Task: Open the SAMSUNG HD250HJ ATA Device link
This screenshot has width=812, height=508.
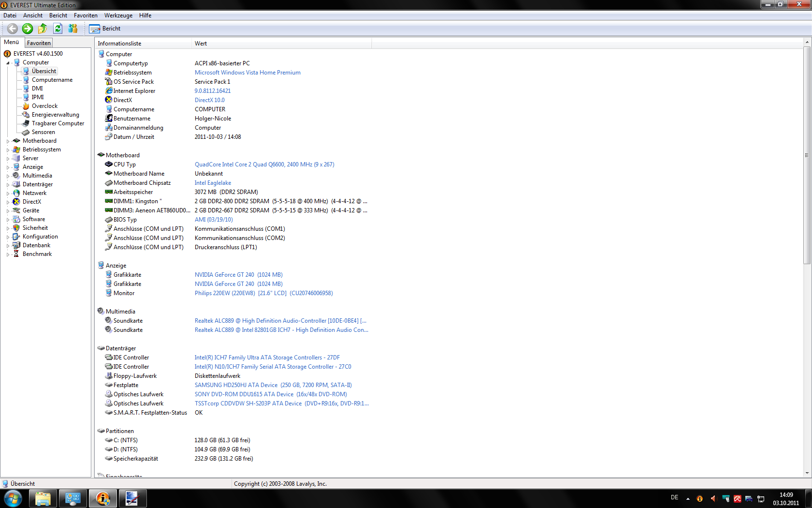Action: point(273,385)
